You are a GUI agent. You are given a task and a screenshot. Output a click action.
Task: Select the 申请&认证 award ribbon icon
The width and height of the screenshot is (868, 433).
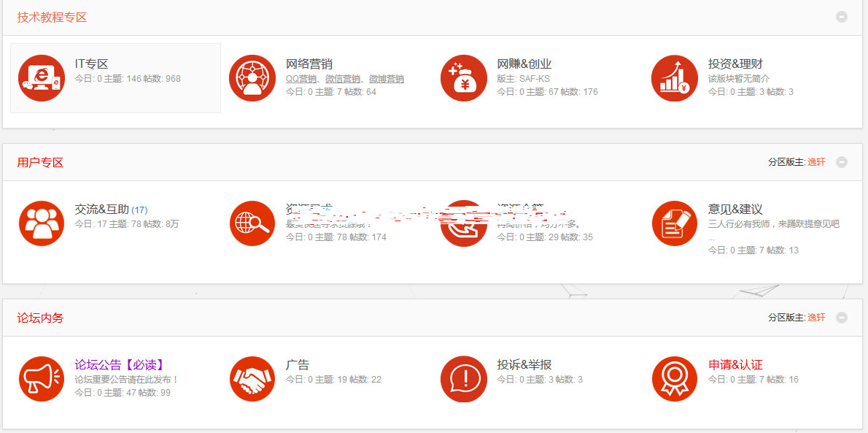click(x=675, y=379)
